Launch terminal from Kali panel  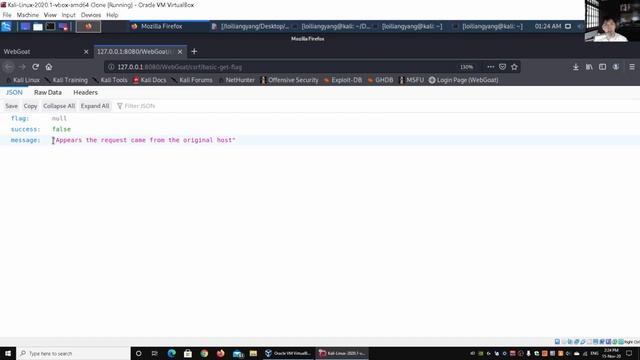(x=50, y=27)
